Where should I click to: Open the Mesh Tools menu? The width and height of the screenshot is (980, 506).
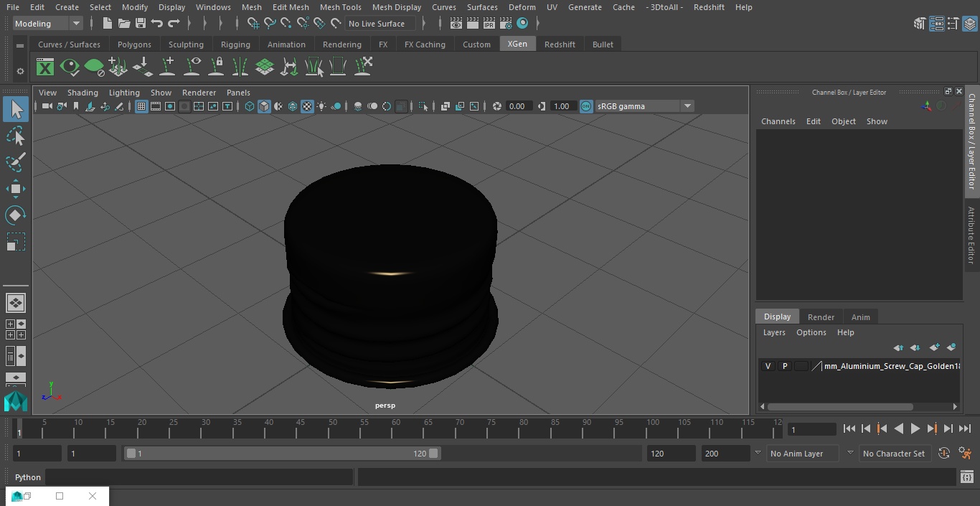coord(340,7)
